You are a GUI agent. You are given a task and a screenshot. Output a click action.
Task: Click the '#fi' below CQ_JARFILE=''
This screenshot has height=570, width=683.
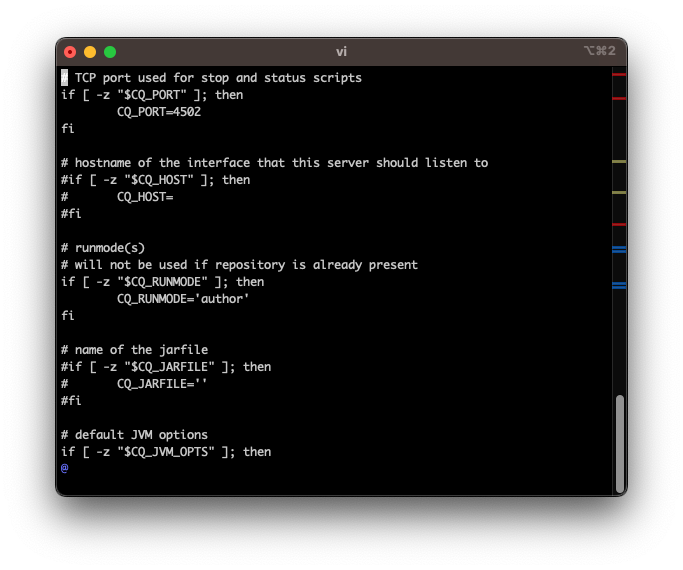coord(71,401)
